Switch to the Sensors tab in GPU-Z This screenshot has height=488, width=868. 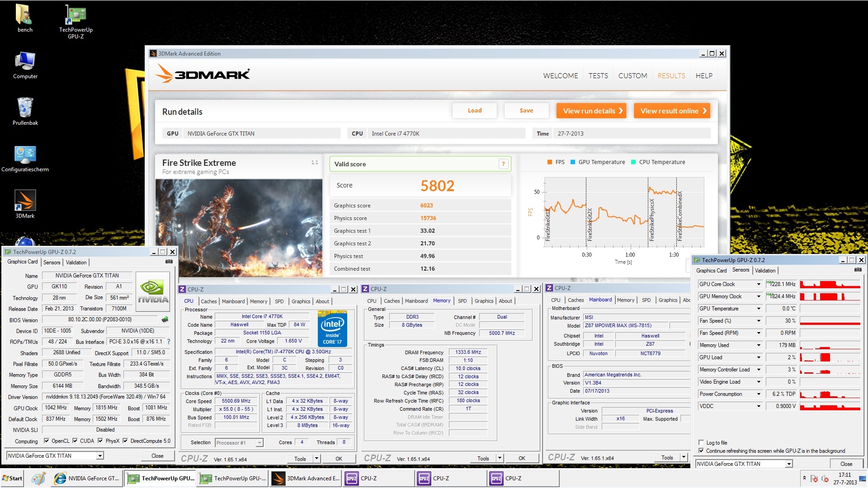tap(52, 263)
